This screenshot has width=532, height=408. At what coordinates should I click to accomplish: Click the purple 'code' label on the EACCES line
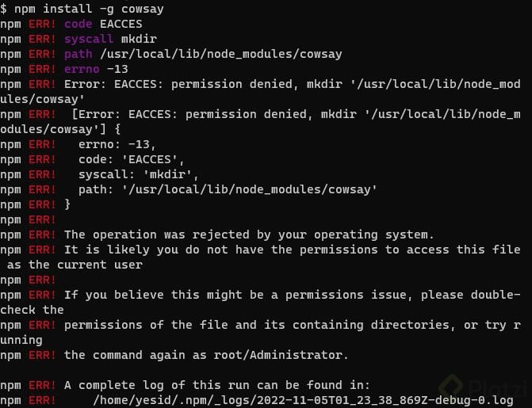click(78, 24)
